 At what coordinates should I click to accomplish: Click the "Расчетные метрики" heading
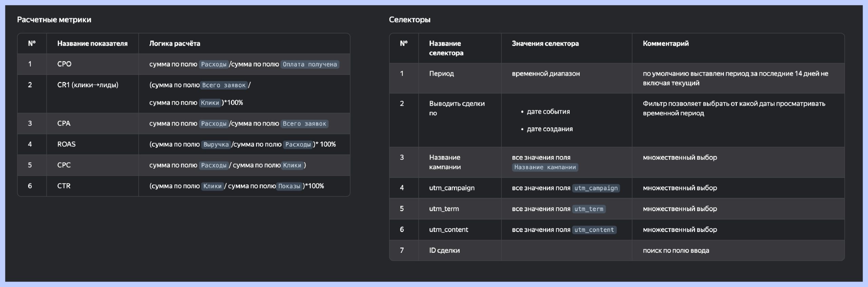[x=54, y=20]
